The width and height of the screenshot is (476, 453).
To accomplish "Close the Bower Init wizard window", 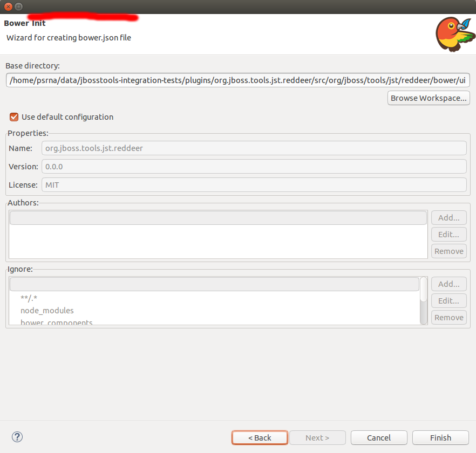I will click(8, 6).
